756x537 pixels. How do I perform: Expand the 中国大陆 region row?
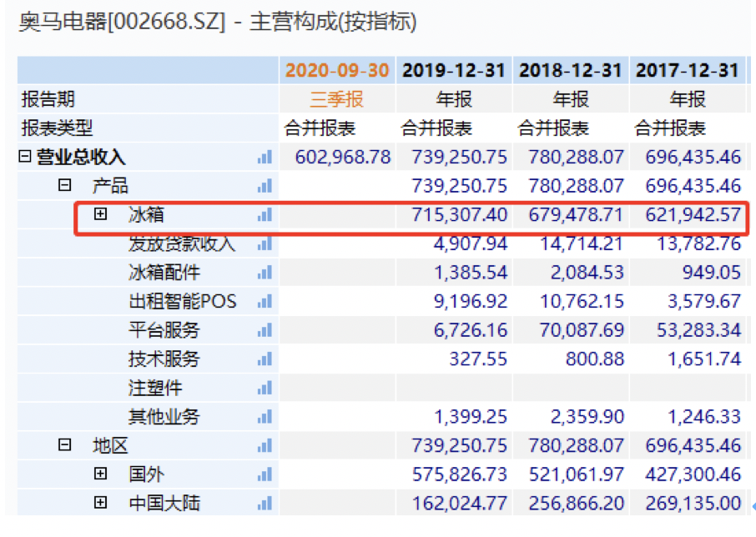click(x=101, y=503)
